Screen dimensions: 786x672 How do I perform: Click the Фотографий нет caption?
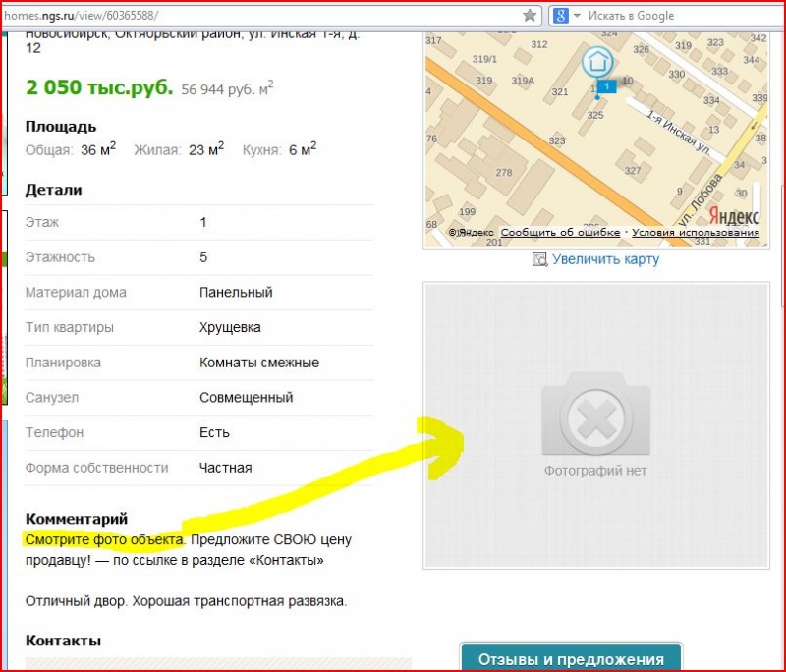click(x=595, y=471)
